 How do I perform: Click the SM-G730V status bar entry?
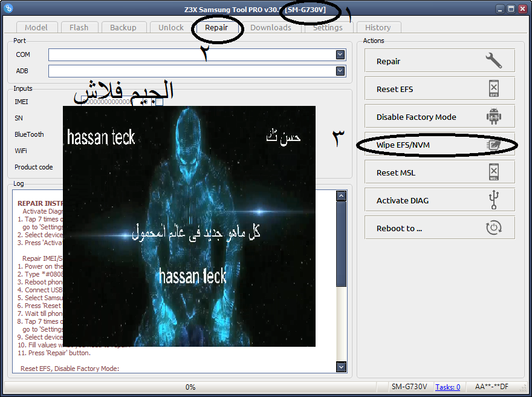409,387
